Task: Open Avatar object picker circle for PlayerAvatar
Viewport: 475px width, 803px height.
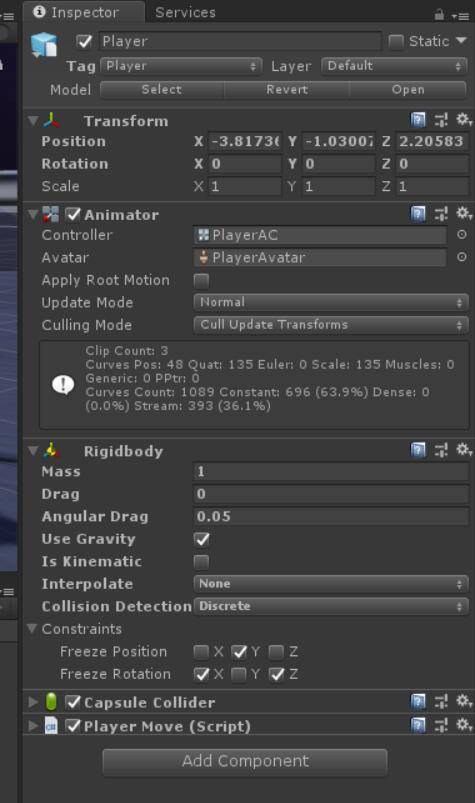Action: click(462, 257)
